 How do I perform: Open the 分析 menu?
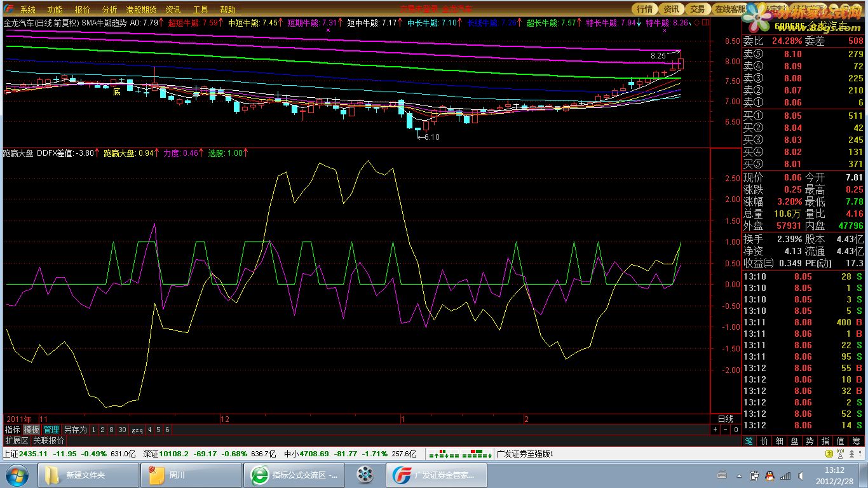click(x=109, y=10)
